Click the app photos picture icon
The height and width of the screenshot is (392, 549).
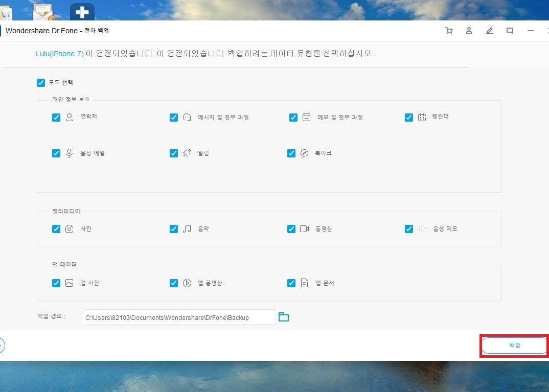click(x=70, y=283)
